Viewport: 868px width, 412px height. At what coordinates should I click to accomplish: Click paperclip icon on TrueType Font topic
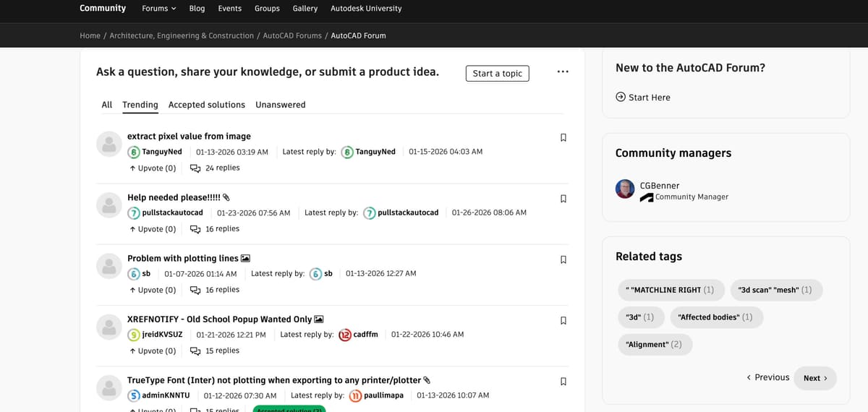[x=427, y=380]
